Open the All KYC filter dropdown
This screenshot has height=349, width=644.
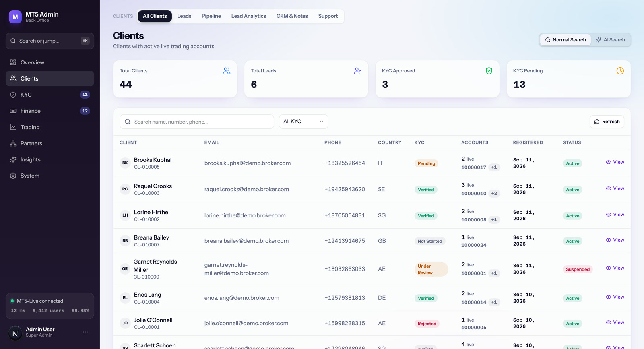pos(303,122)
